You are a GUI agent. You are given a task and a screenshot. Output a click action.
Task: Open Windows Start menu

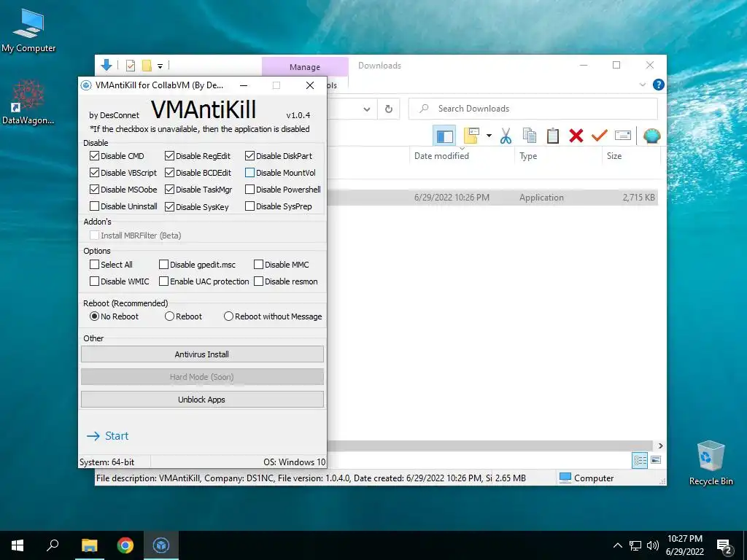(18, 545)
